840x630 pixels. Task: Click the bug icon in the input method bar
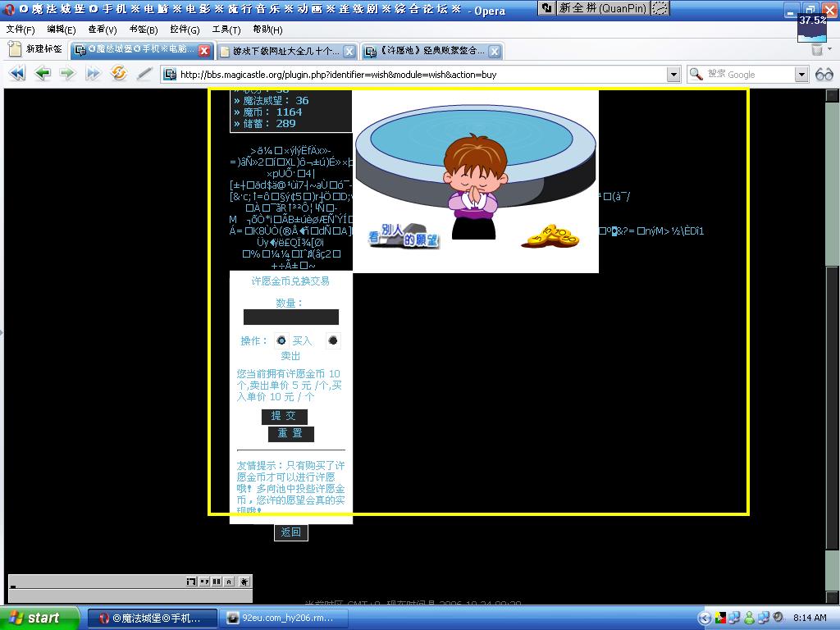[x=244, y=582]
